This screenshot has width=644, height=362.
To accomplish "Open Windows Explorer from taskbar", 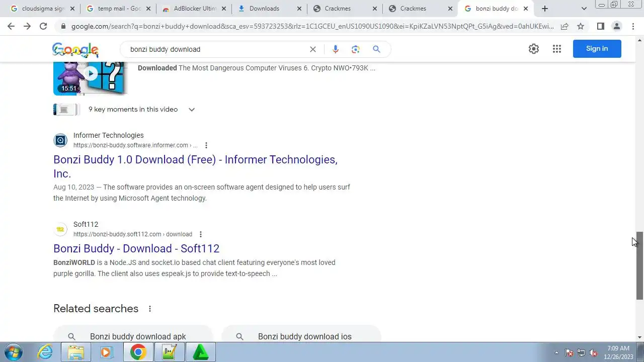I will [x=76, y=352].
